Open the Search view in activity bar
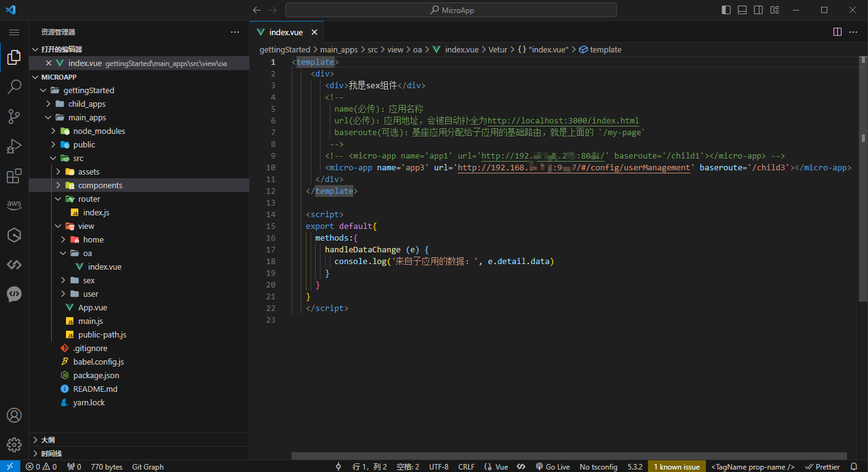Screen dimensions: 868x472 click(14, 87)
